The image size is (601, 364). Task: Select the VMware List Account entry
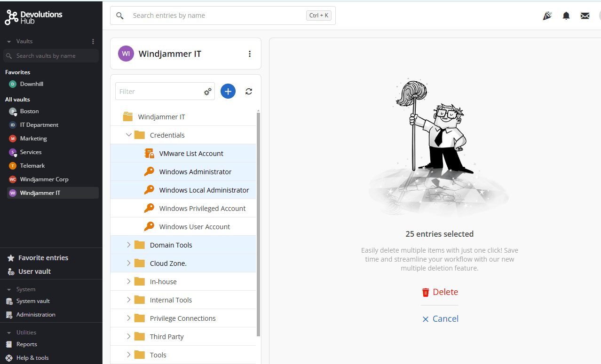191,154
